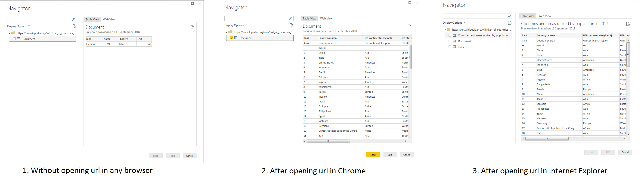This screenshot has width=644, height=191.
Task: Click Cancel button in second Navigator
Action: (407, 155)
